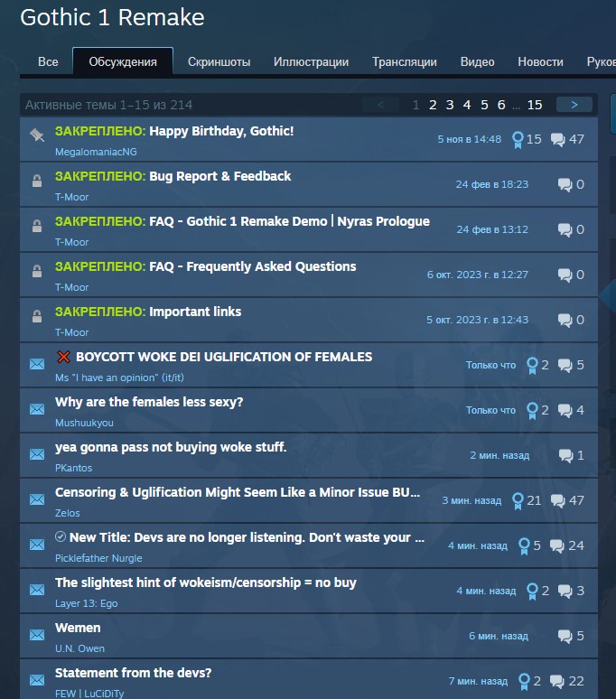616x699 pixels.
Task: Click checkmark icon before New Title thread
Action: tap(61, 536)
